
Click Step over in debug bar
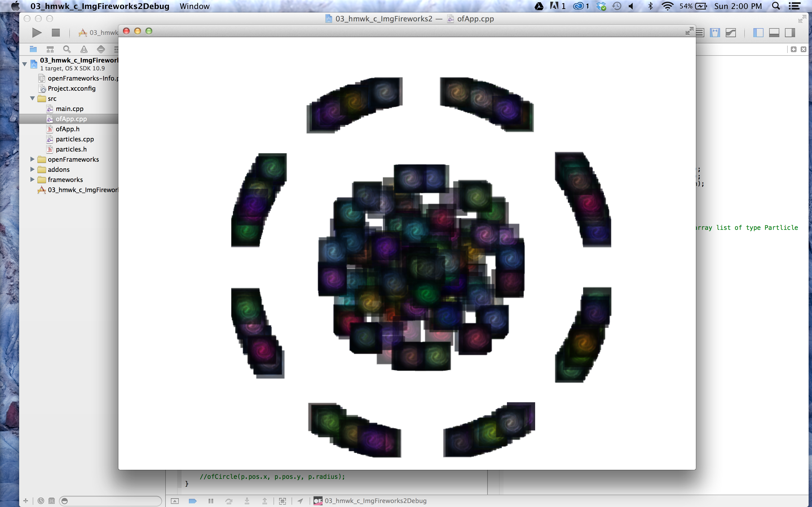229,501
